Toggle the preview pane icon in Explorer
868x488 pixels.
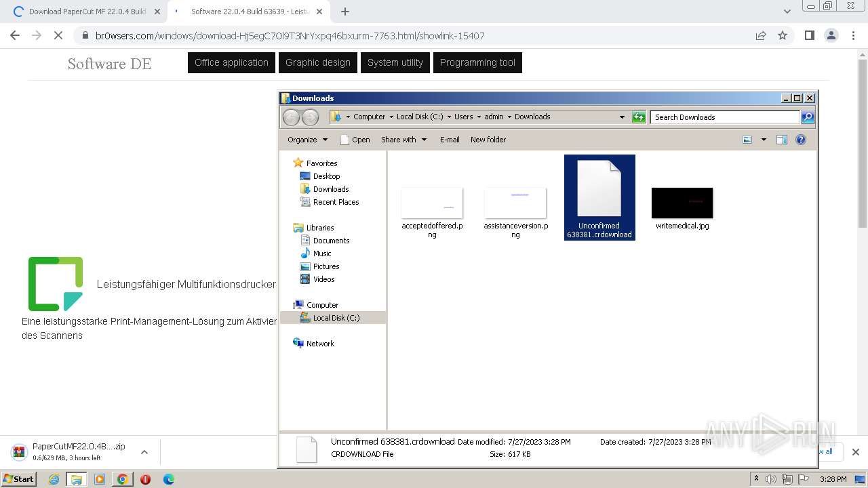point(782,140)
